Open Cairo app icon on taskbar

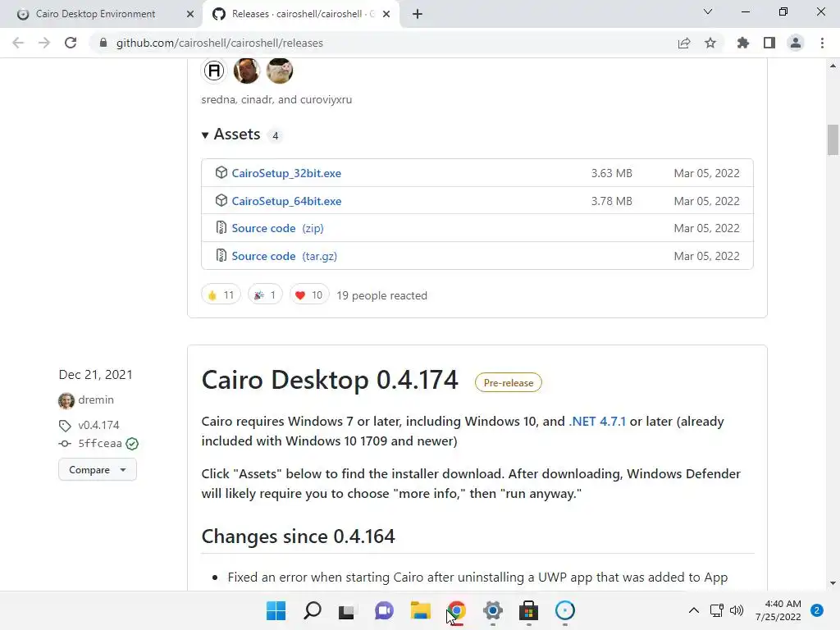(565, 610)
